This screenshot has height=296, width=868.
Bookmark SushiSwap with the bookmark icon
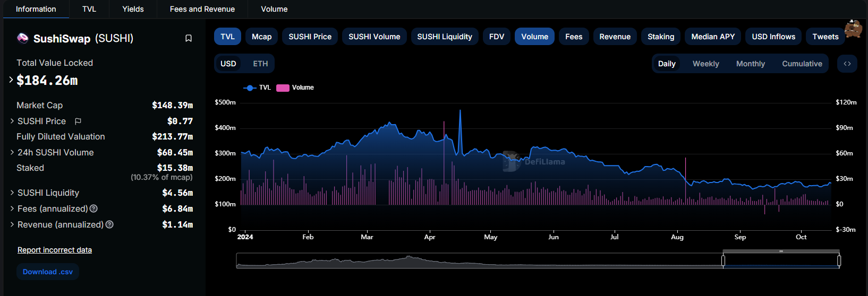[x=188, y=38]
